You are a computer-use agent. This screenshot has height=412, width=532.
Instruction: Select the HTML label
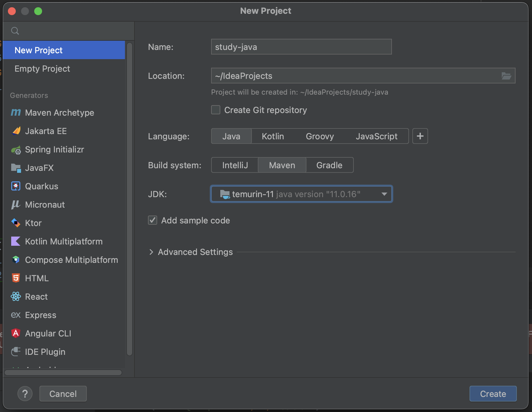click(37, 278)
